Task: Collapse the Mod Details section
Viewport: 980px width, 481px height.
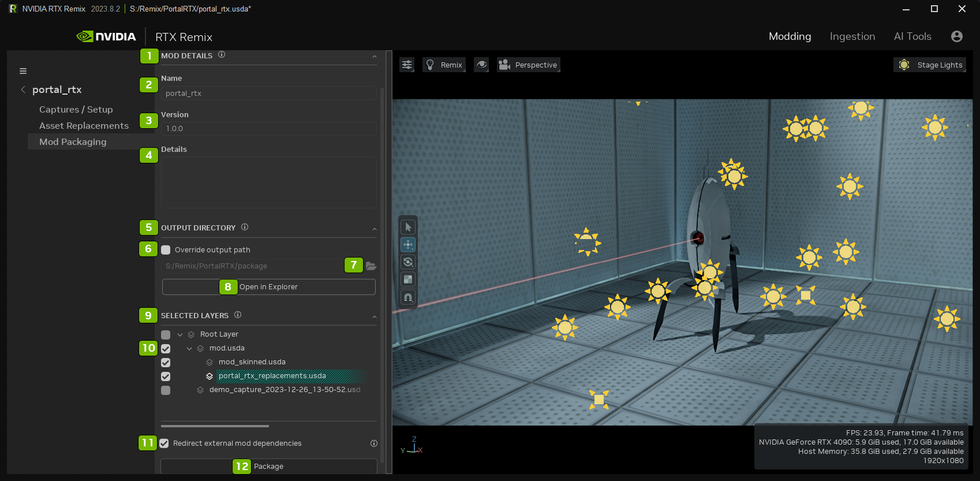Action: click(x=375, y=57)
